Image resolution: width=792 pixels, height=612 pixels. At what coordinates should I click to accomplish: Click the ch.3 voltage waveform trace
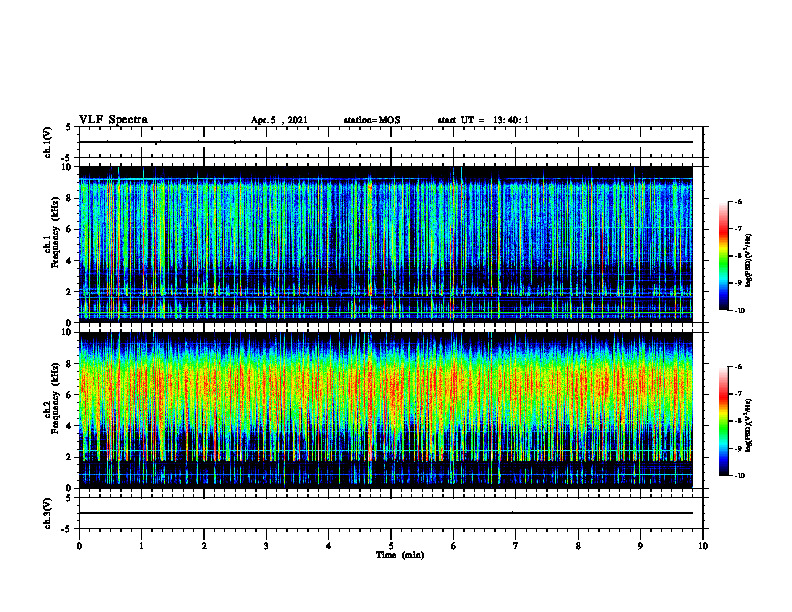[385, 513]
